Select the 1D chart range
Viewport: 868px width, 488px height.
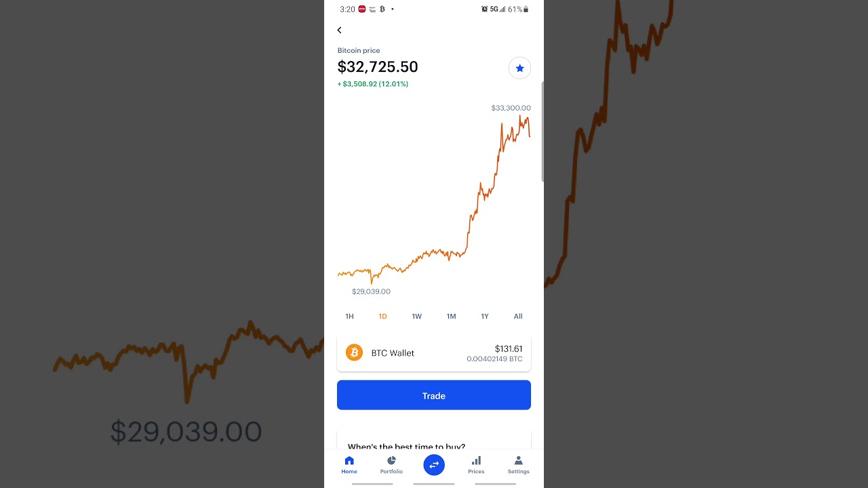click(x=382, y=317)
